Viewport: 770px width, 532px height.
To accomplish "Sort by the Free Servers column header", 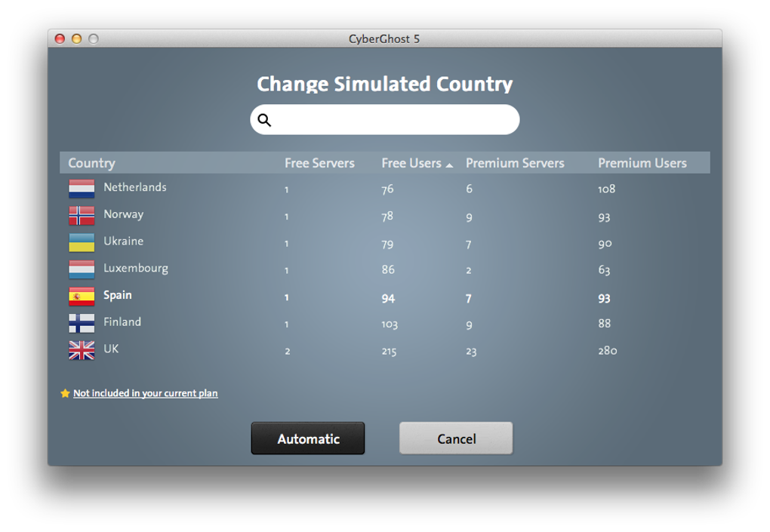I will click(319, 163).
